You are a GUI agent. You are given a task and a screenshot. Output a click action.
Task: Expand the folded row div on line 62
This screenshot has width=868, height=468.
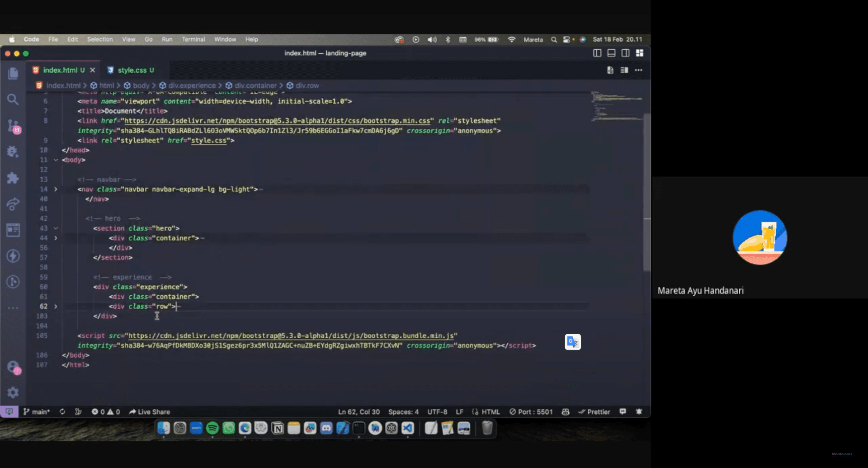(56, 307)
